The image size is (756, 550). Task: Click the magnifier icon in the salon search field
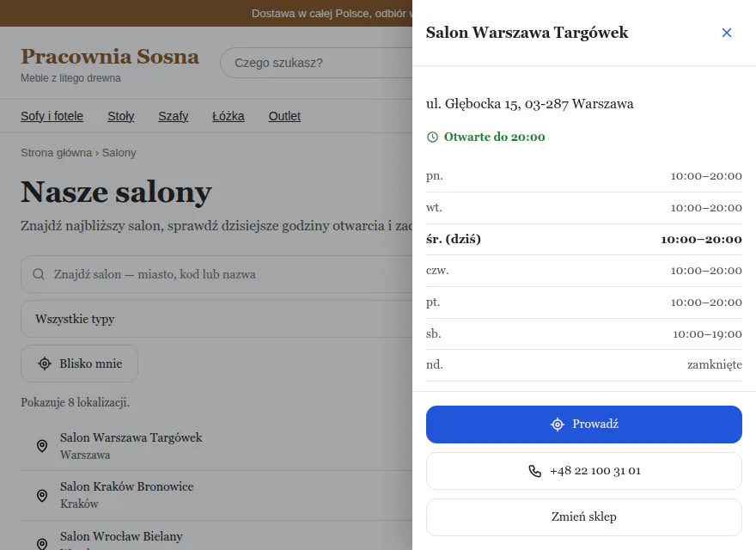click(x=39, y=274)
